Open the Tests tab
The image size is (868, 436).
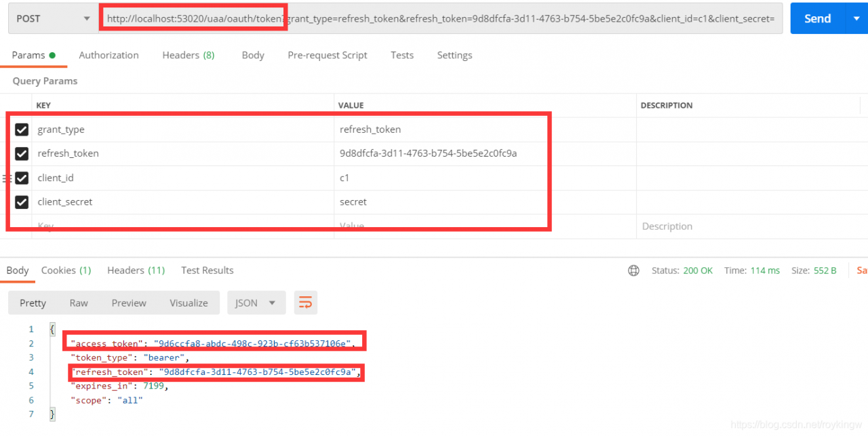click(x=402, y=55)
